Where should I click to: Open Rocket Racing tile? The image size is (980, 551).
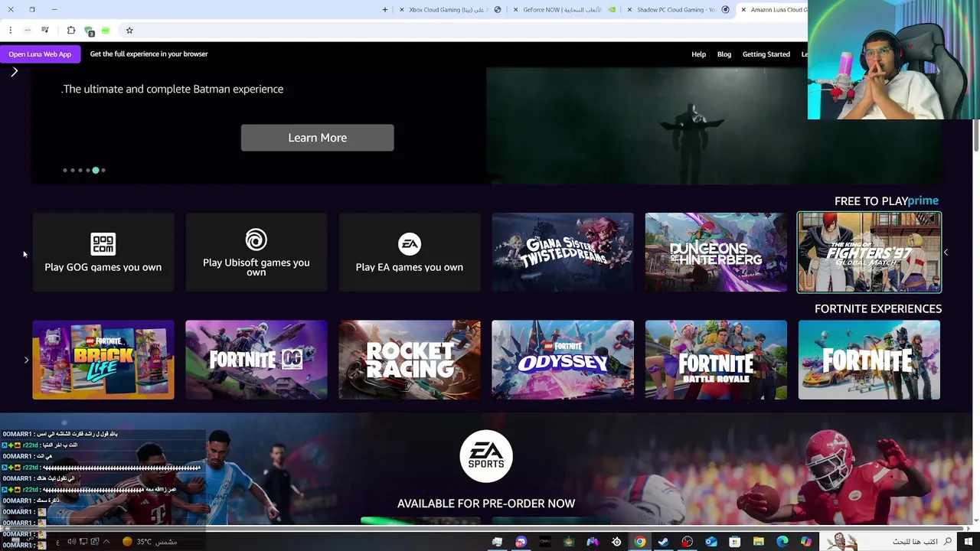click(410, 360)
